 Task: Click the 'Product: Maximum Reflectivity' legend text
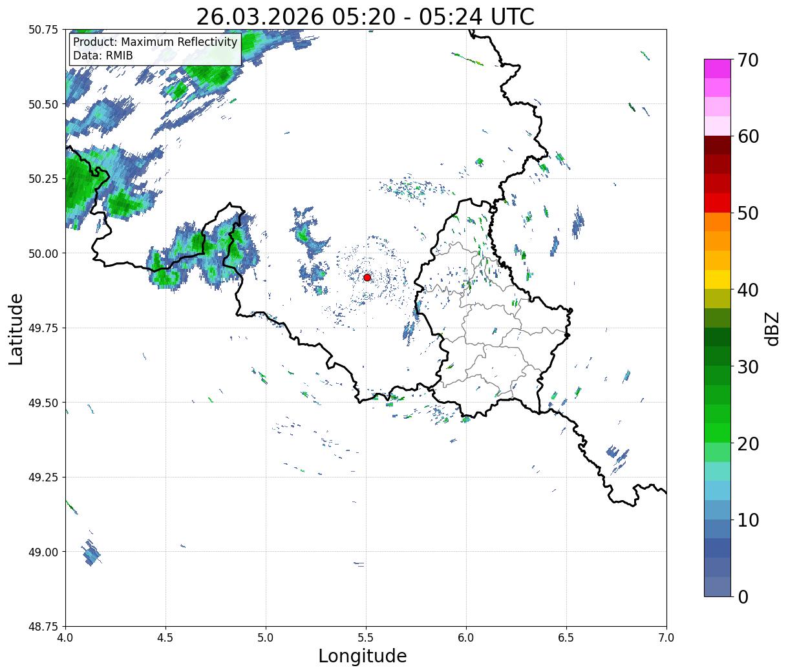click(x=155, y=42)
